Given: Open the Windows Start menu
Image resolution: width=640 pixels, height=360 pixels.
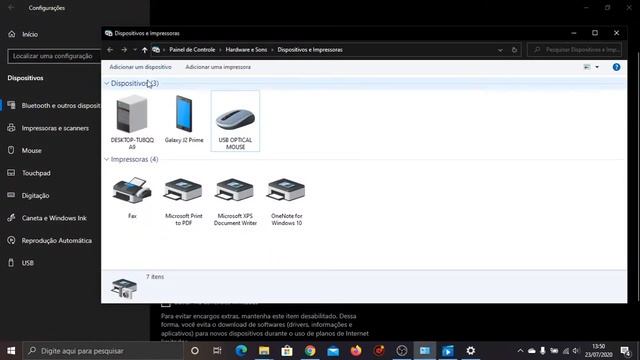Looking at the screenshot, I should pyautogui.click(x=11, y=351).
